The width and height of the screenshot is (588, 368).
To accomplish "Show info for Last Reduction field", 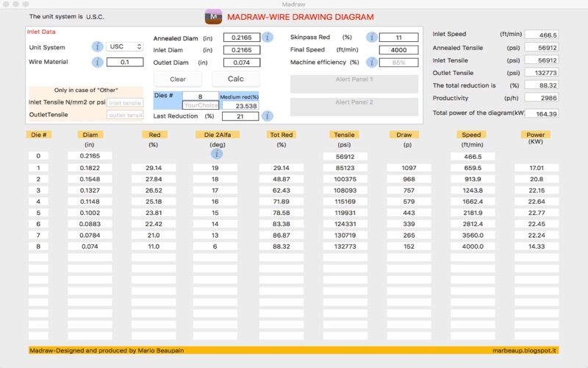I will 268,116.
